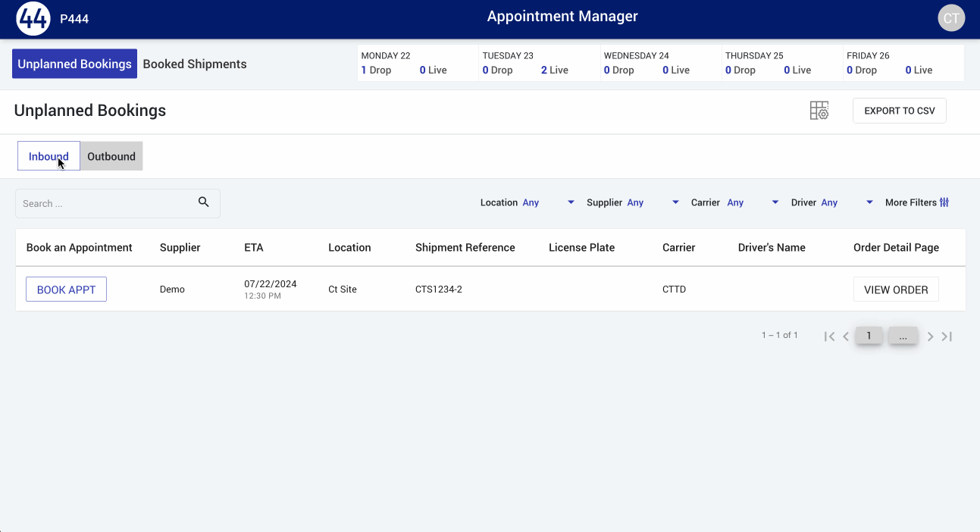
Task: Click the ETA column header
Action: pyautogui.click(x=254, y=247)
